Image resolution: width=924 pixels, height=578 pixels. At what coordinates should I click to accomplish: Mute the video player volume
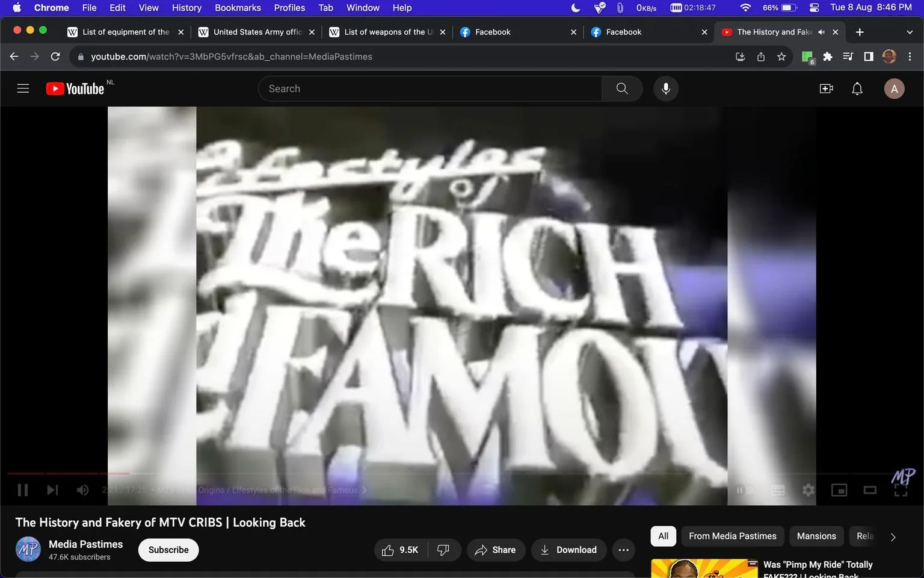click(83, 490)
